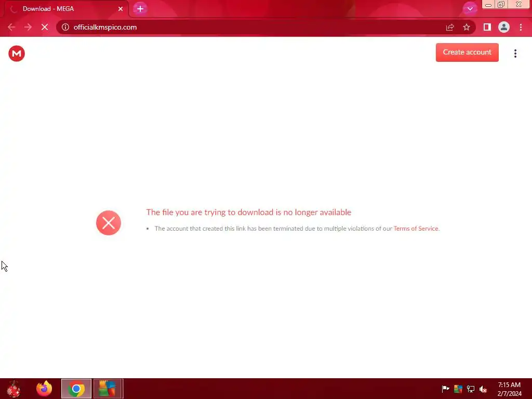Go back to the previous page

pos(11,27)
